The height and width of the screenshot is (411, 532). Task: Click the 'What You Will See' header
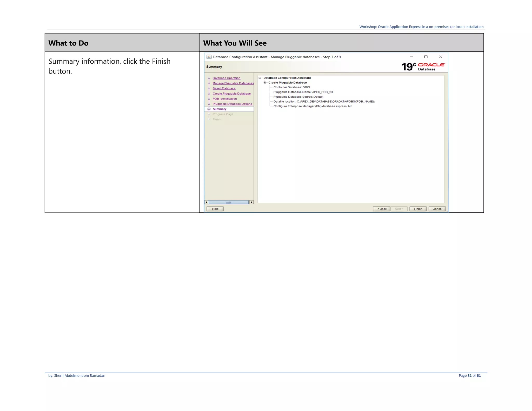(235, 43)
